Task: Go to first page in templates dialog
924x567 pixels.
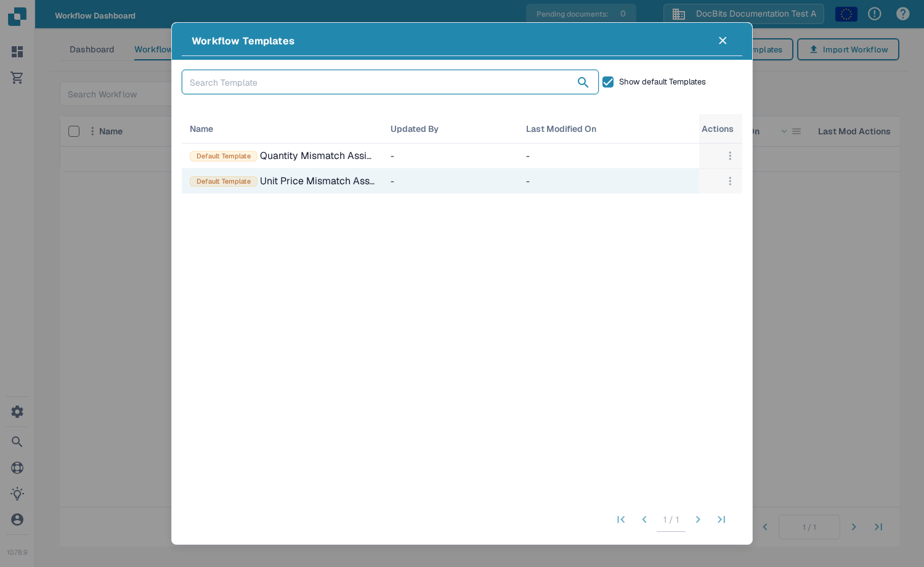Action: coord(621,520)
